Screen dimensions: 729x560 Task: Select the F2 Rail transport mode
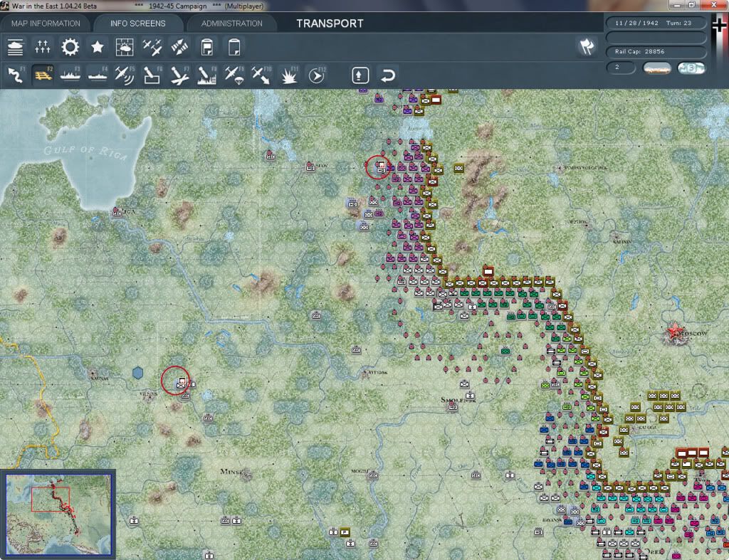43,75
